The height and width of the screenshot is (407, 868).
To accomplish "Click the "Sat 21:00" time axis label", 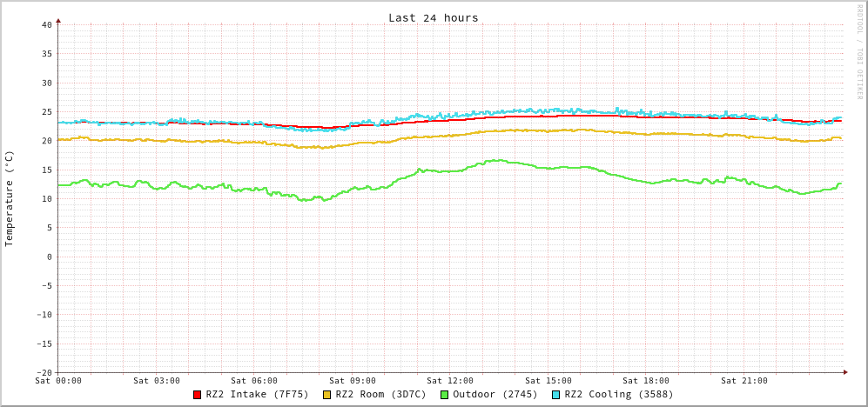I will 744,381.
